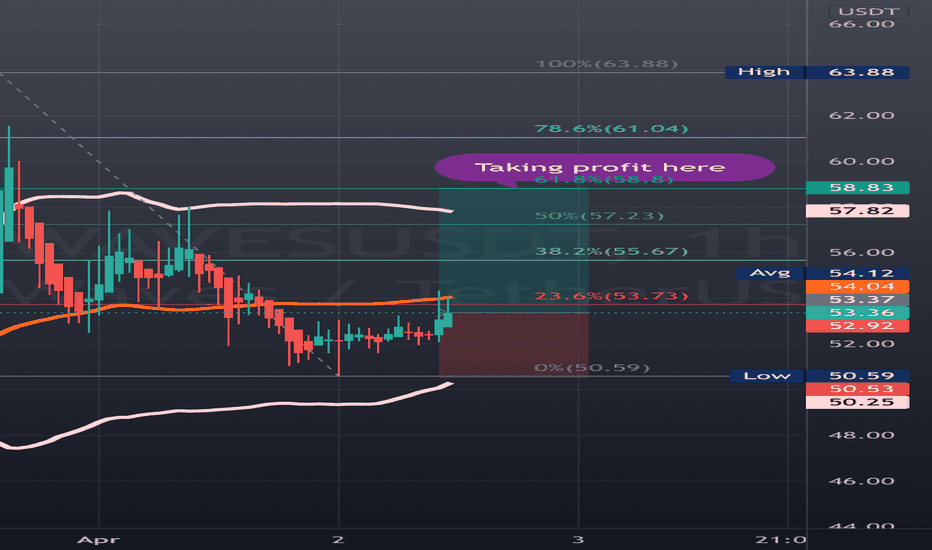Click the 58.83 green price tag
Viewport: 932px width, 550px height.
pyautogui.click(x=858, y=188)
